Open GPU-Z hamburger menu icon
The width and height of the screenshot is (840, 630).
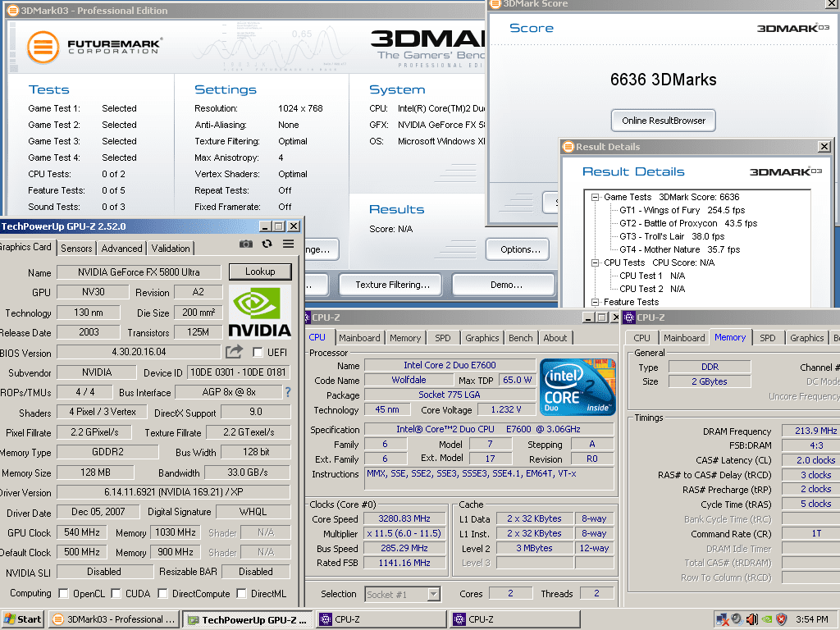(x=288, y=244)
